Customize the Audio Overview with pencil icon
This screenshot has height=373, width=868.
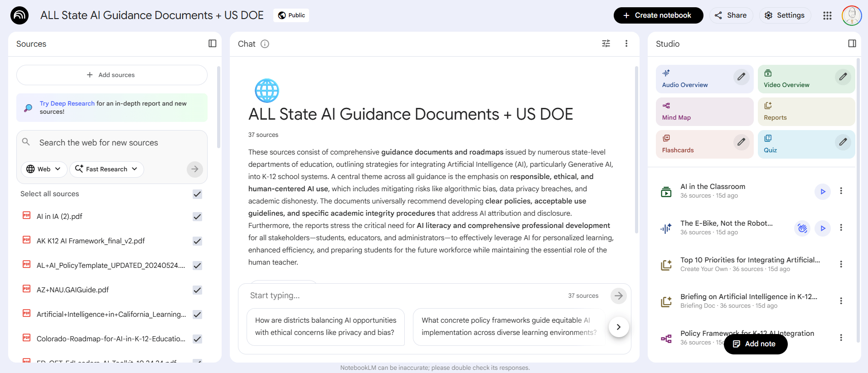pyautogui.click(x=741, y=77)
